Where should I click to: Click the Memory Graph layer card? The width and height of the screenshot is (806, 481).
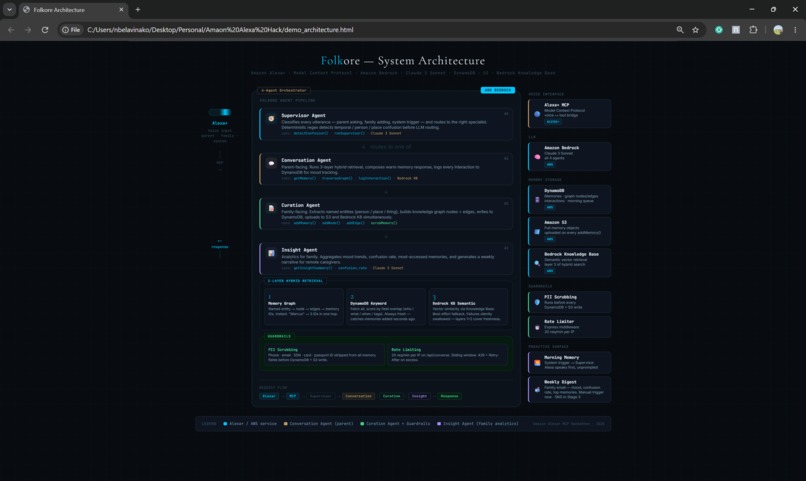[304, 307]
